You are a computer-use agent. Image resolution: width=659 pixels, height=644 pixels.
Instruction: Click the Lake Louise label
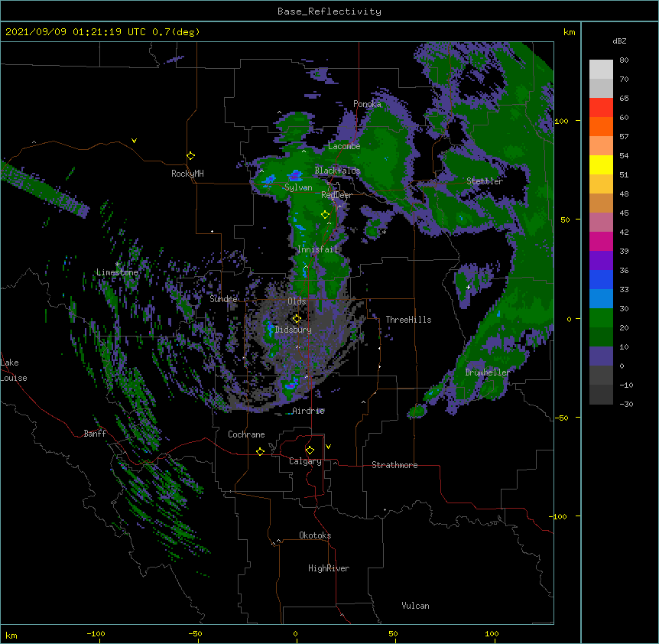pyautogui.click(x=14, y=370)
